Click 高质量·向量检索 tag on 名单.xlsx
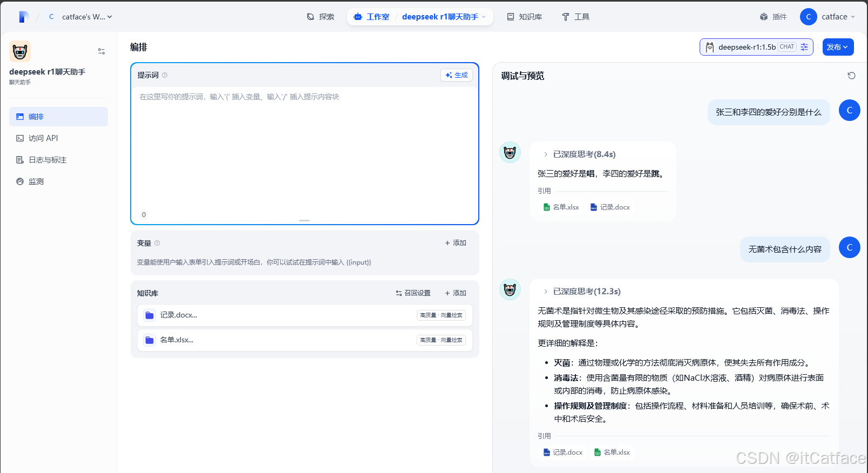 tap(441, 340)
